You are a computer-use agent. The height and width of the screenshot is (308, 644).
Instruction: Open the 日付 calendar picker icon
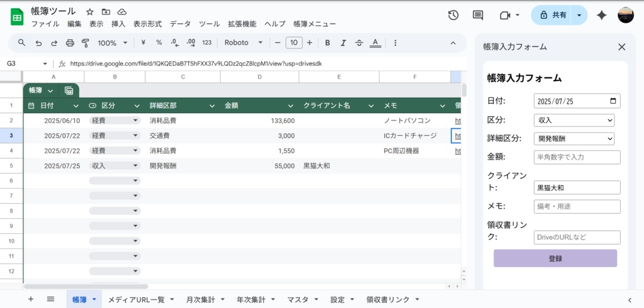click(613, 101)
